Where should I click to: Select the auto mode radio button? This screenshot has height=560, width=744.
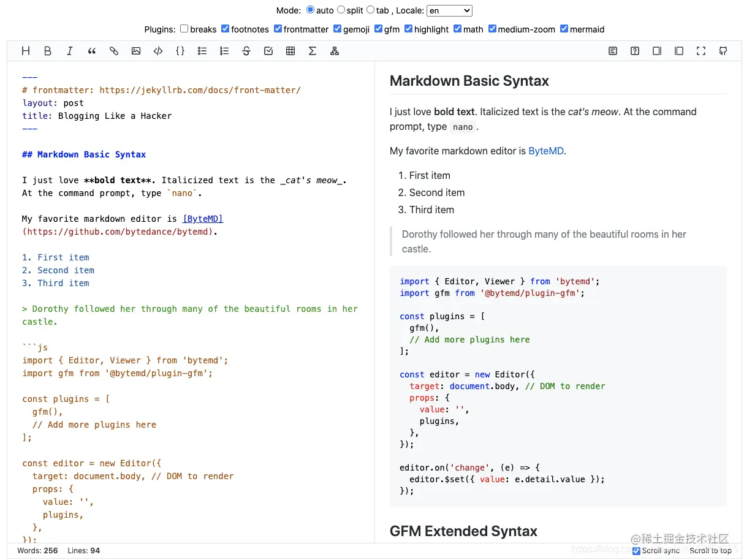(x=310, y=10)
